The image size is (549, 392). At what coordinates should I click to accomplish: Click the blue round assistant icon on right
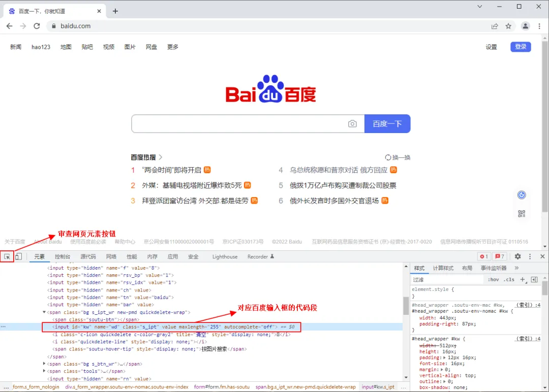(x=522, y=195)
